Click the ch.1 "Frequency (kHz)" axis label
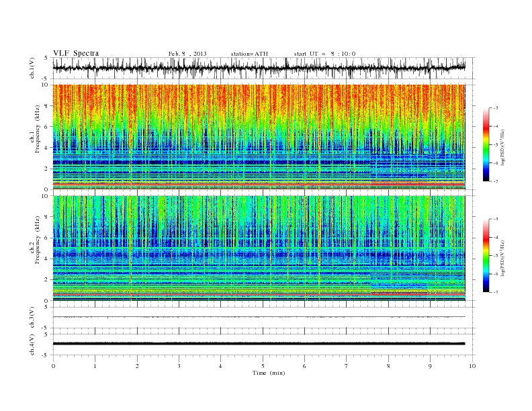 click(x=37, y=129)
